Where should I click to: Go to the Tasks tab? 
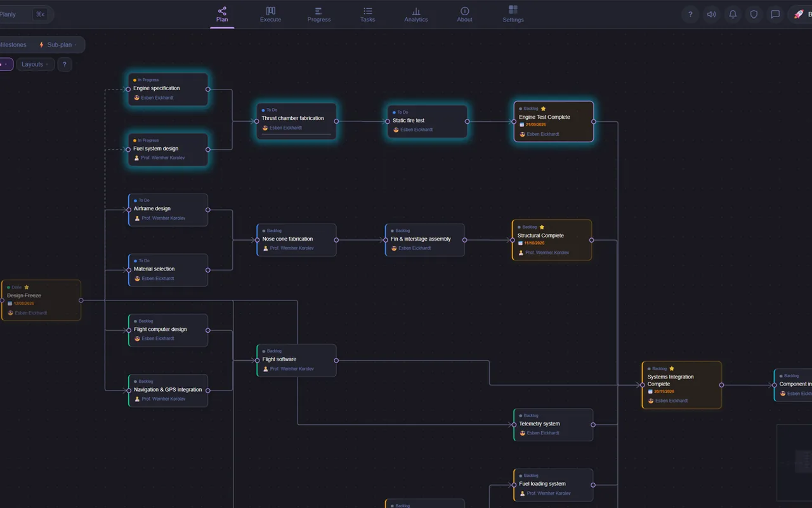(x=368, y=15)
